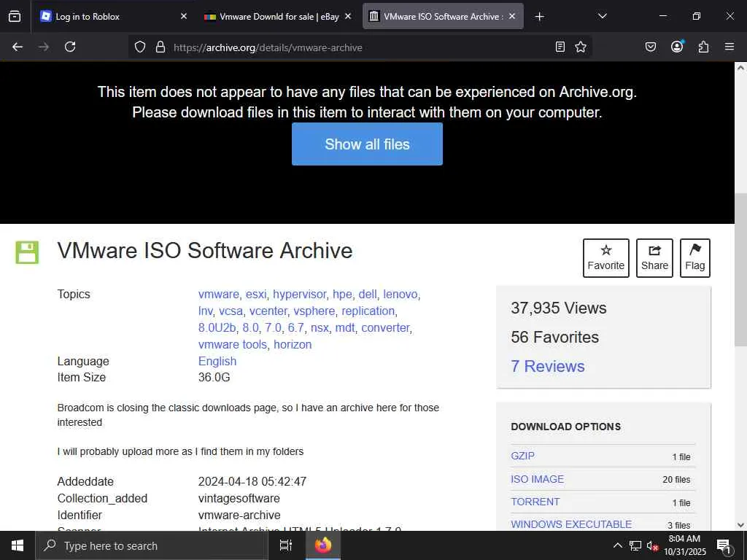Open the vcenter topic link
747x560 pixels.
[268, 311]
